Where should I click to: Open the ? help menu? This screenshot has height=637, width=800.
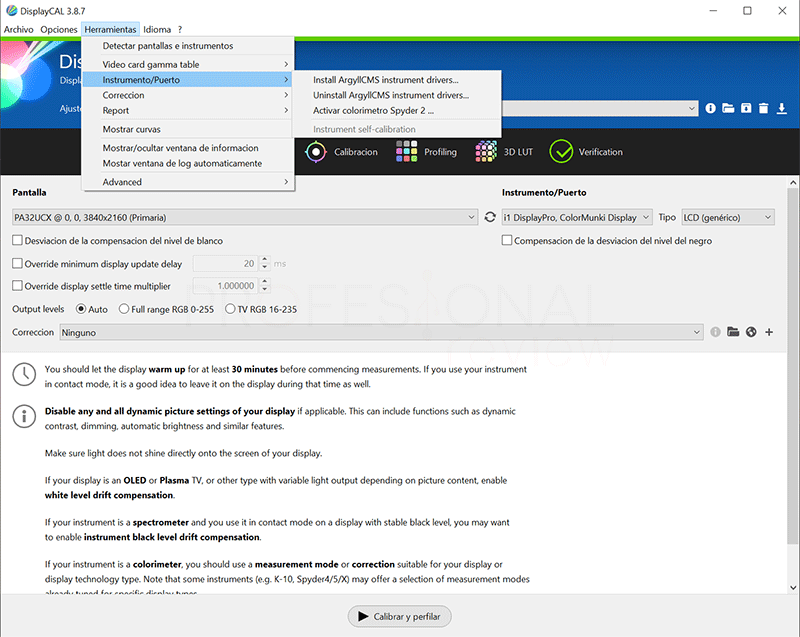click(x=180, y=30)
